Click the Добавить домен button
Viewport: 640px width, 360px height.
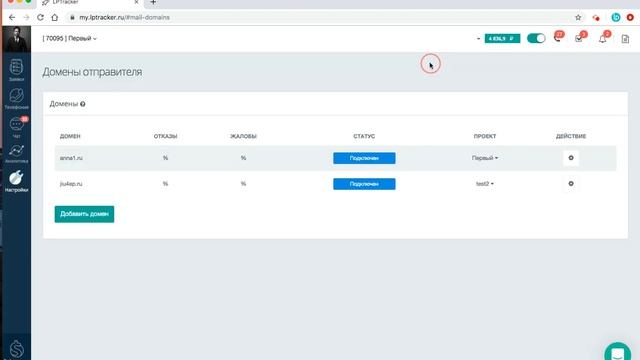pos(84,214)
